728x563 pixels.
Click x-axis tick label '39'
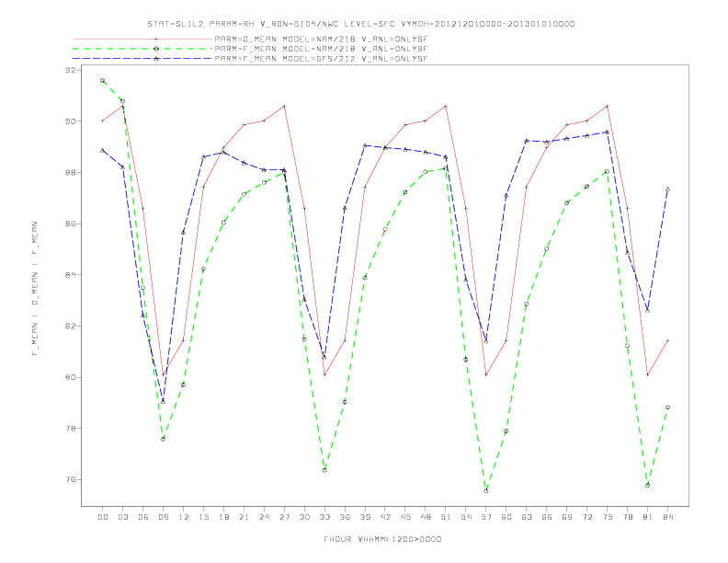[x=365, y=517]
